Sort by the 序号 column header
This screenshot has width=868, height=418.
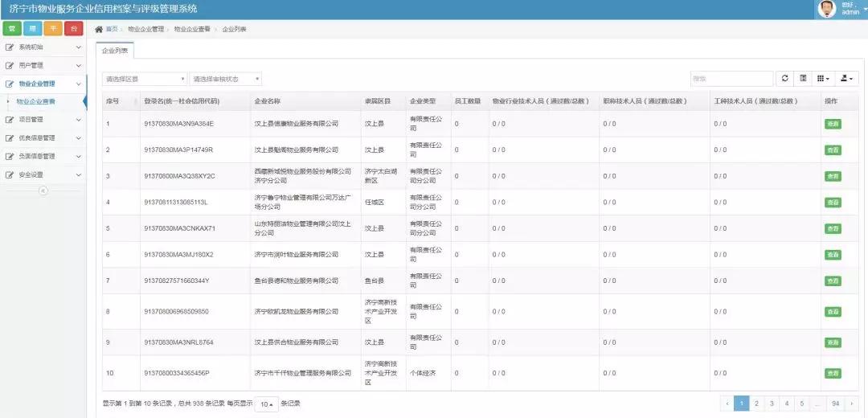tap(121, 101)
